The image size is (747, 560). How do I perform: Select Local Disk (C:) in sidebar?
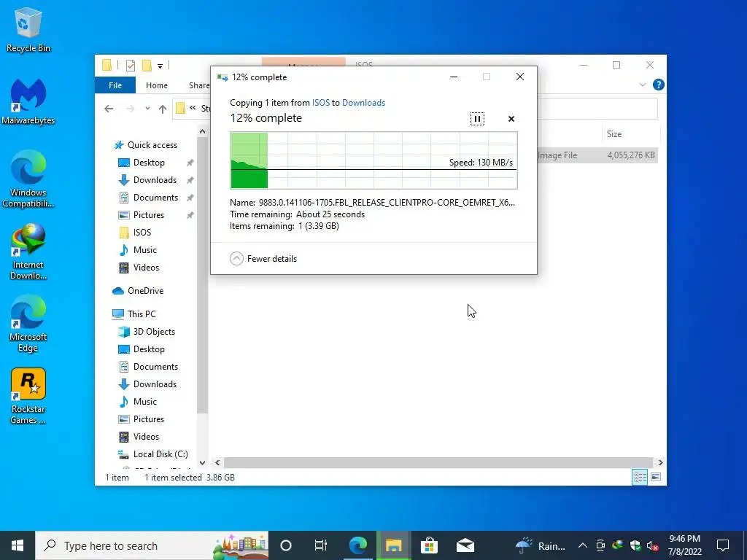(153, 454)
